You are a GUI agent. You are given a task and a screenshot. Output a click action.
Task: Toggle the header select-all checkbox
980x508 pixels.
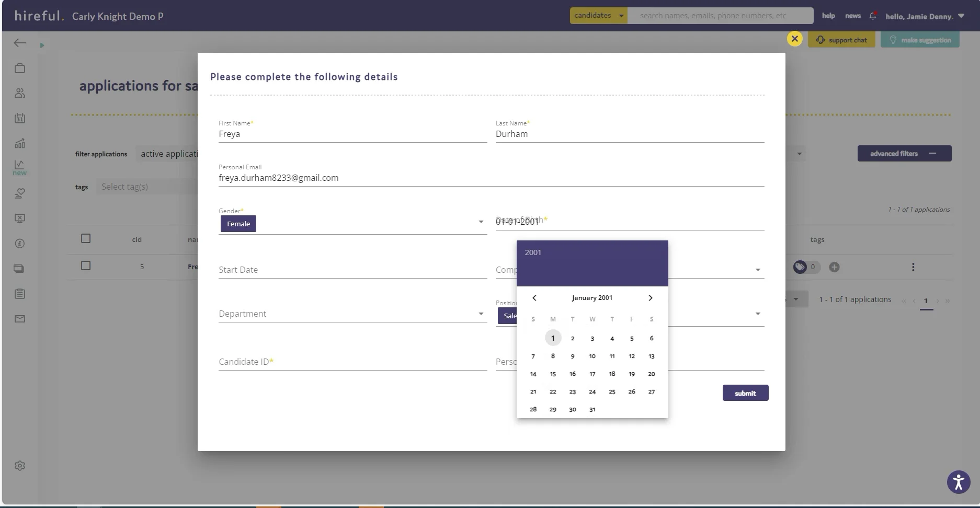click(x=86, y=238)
